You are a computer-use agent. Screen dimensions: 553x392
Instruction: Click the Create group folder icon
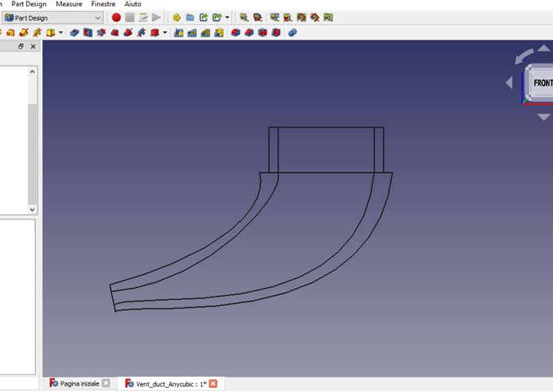point(190,17)
